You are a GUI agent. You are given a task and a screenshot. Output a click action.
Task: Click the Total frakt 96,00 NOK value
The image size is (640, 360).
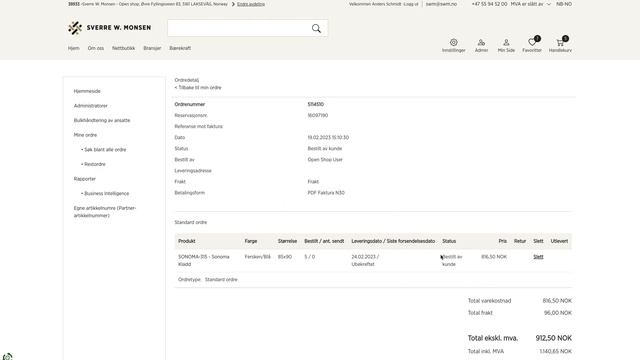pos(558,313)
